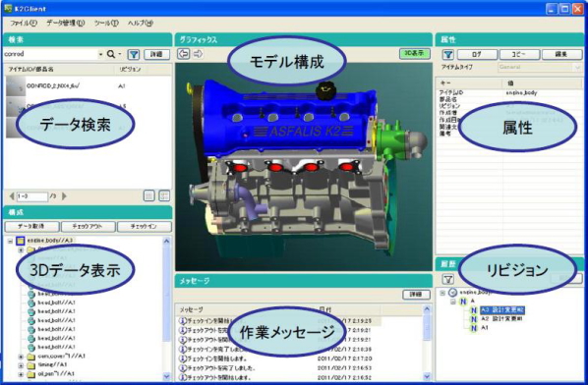Click the search magnifier icon

coord(111,54)
